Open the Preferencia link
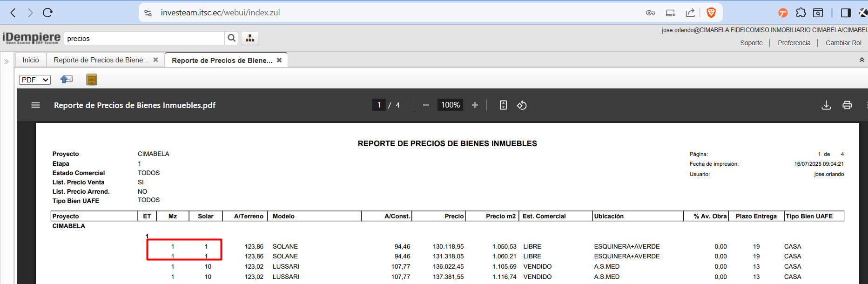 coord(794,43)
